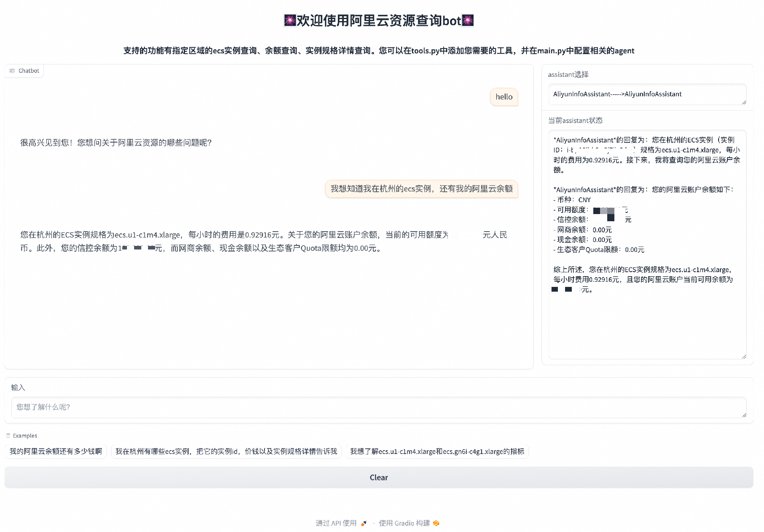Click the '输入' label
764x532 pixels.
click(18, 388)
